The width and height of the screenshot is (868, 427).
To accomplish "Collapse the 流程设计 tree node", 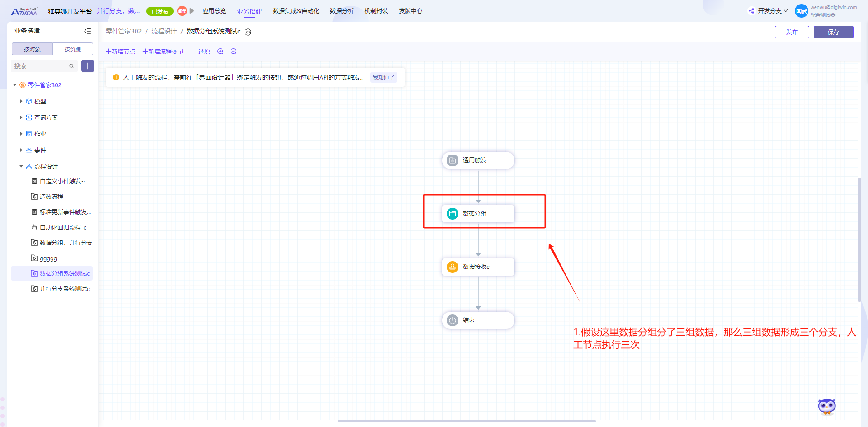I will [21, 166].
